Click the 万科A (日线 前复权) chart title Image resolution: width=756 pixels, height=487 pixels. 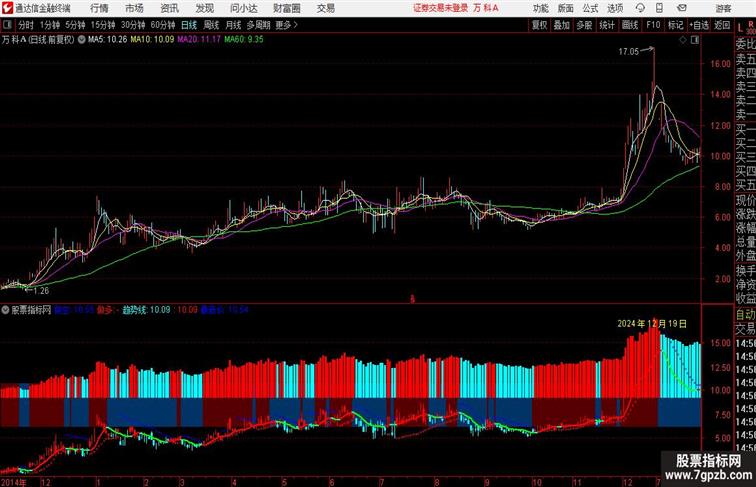[x=38, y=40]
